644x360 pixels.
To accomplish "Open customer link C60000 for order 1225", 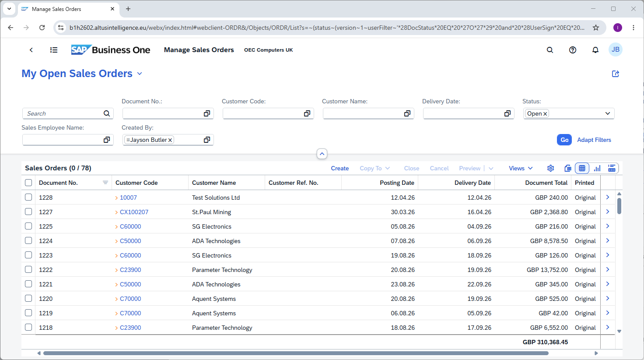I will tap(130, 226).
